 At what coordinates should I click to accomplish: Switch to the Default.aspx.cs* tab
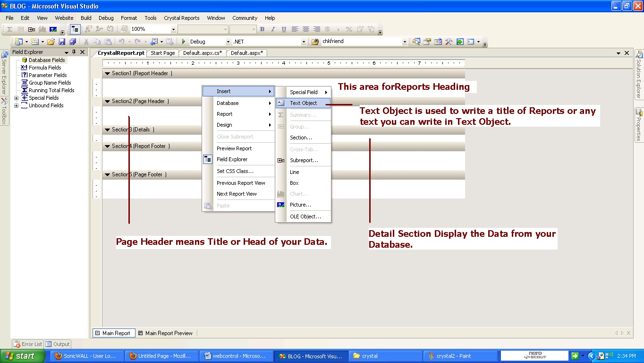[x=203, y=53]
